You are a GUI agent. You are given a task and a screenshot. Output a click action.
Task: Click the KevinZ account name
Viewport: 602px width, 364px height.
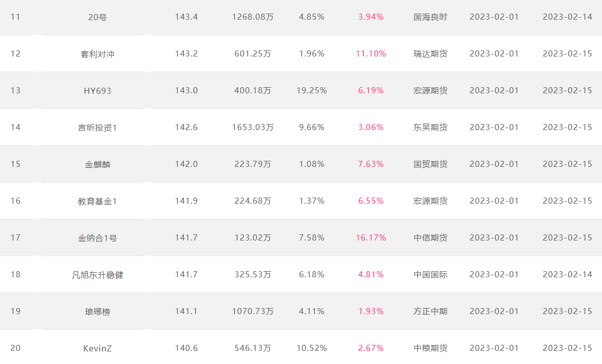tap(97, 348)
